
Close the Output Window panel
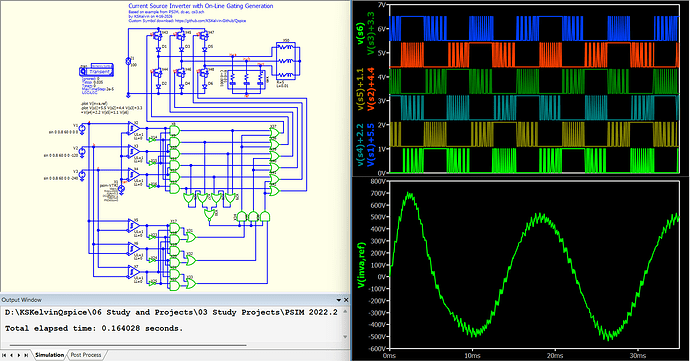tap(346, 300)
